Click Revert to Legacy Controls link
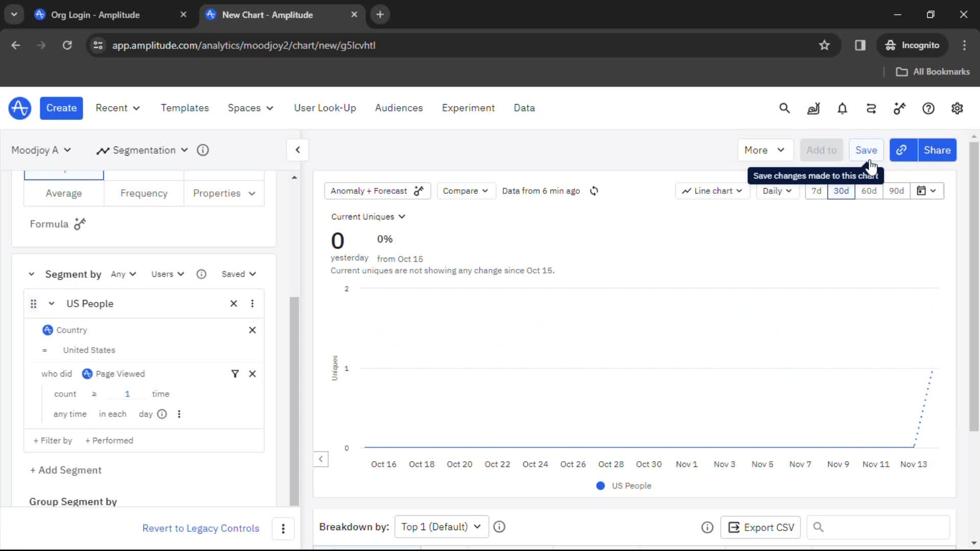Screen dimensions: 980x551 coord(201,529)
